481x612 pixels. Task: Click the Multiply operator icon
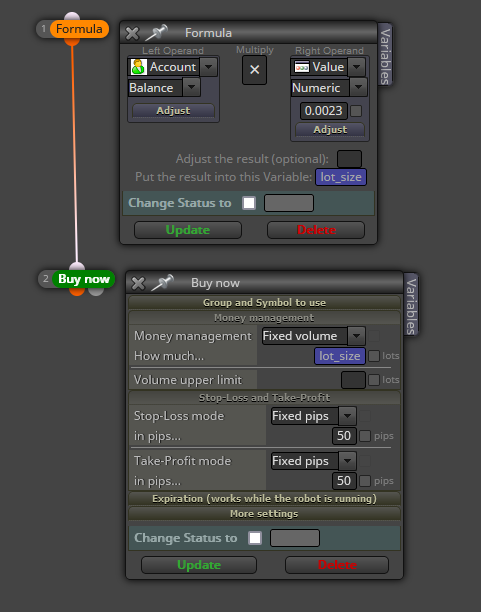click(255, 70)
